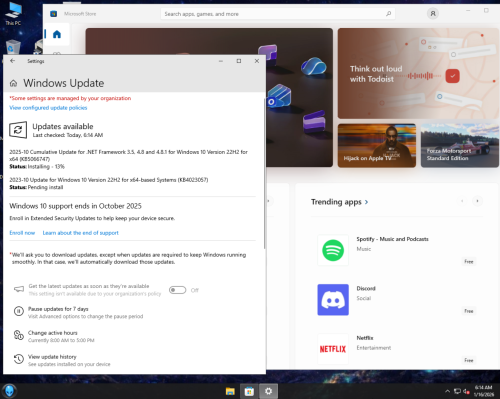Click the Settings window vertical scrollbar
The width and height of the screenshot is (500, 399).
(264, 173)
